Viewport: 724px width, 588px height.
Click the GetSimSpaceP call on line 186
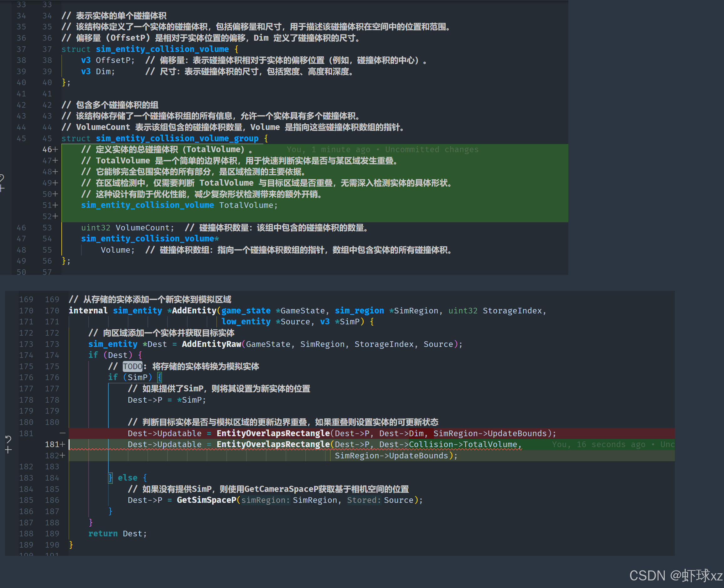(206, 500)
